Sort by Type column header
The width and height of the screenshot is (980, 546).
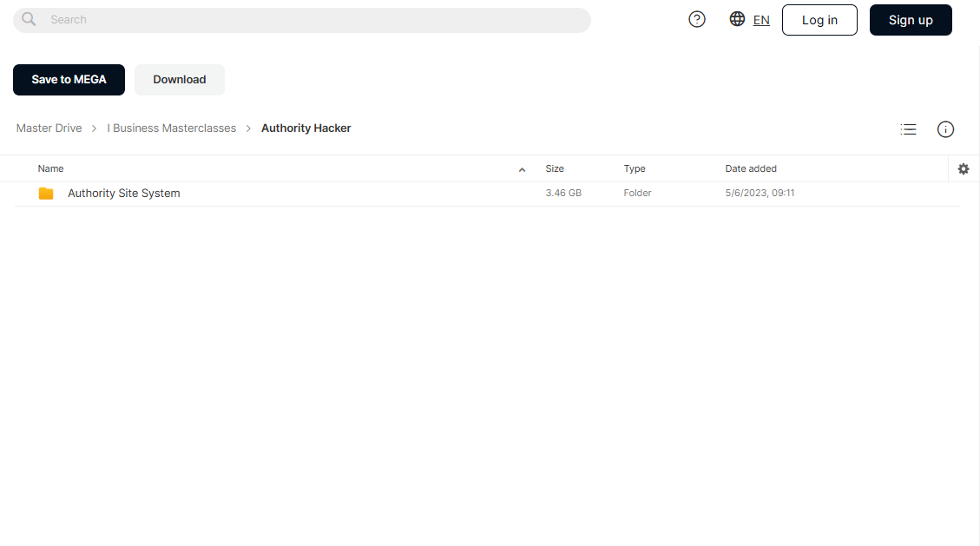(x=635, y=168)
